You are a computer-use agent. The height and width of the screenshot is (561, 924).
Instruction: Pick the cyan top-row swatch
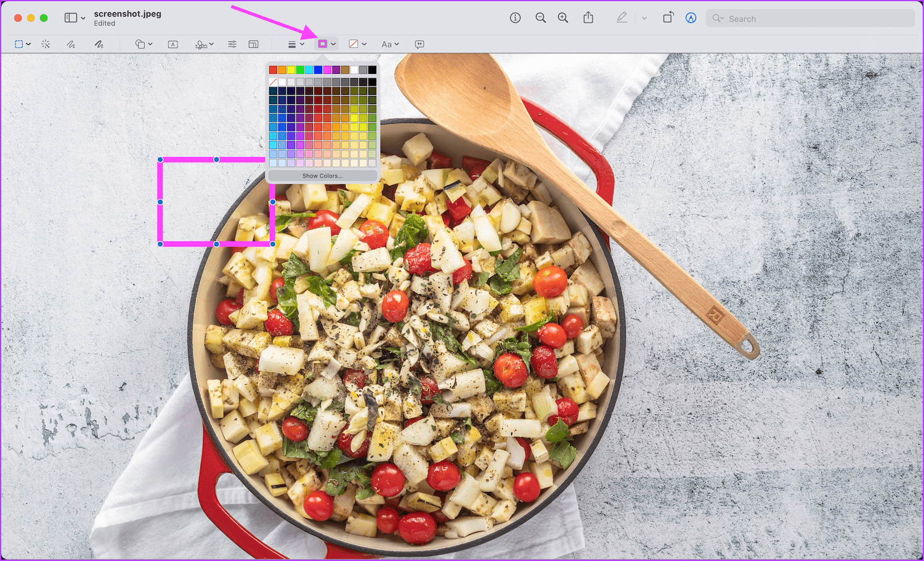(309, 70)
